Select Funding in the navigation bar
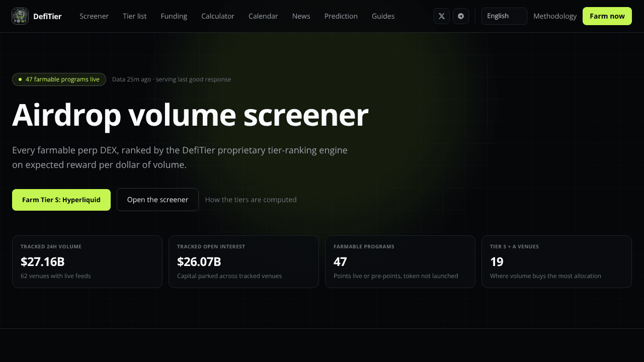Image resolution: width=644 pixels, height=362 pixels. point(174,16)
